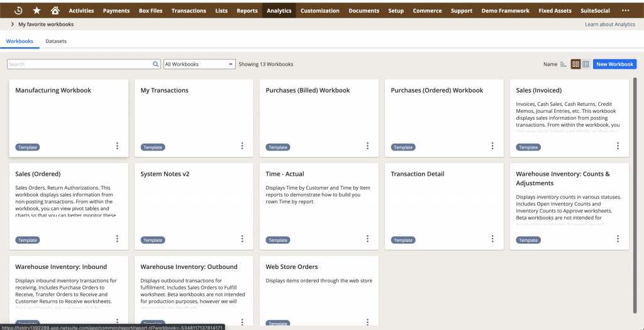Open the Purchases (Billed) Workbook title
The image size is (644, 330).
pos(308,90)
